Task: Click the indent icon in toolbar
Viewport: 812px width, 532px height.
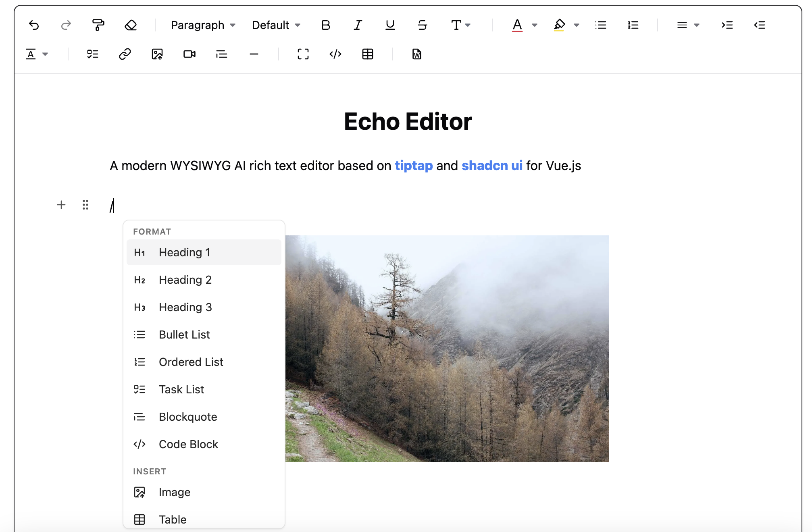Action: 727,25
